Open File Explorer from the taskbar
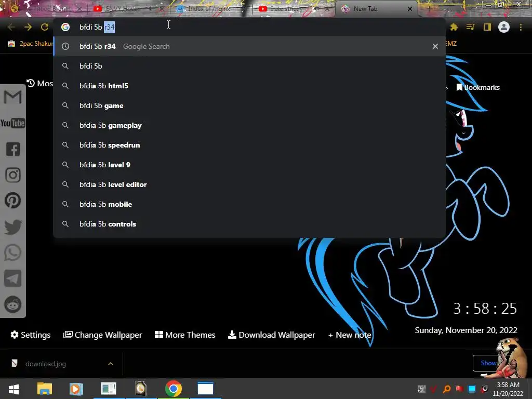Image resolution: width=532 pixels, height=399 pixels. 45,389
